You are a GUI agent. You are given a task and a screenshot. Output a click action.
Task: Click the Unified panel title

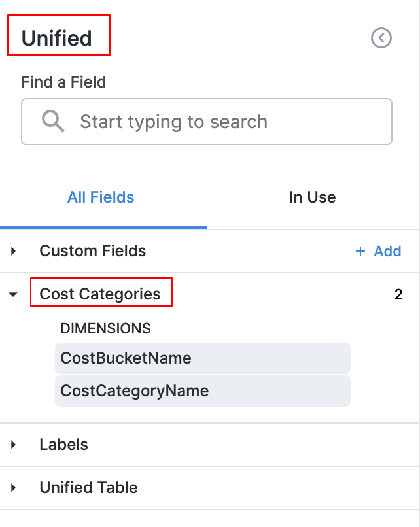pyautogui.click(x=57, y=38)
